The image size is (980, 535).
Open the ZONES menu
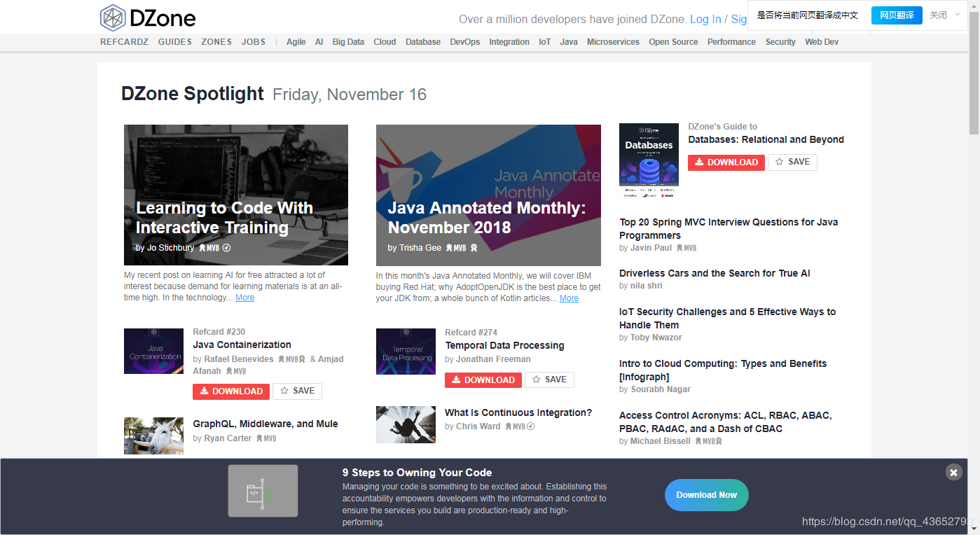click(216, 42)
